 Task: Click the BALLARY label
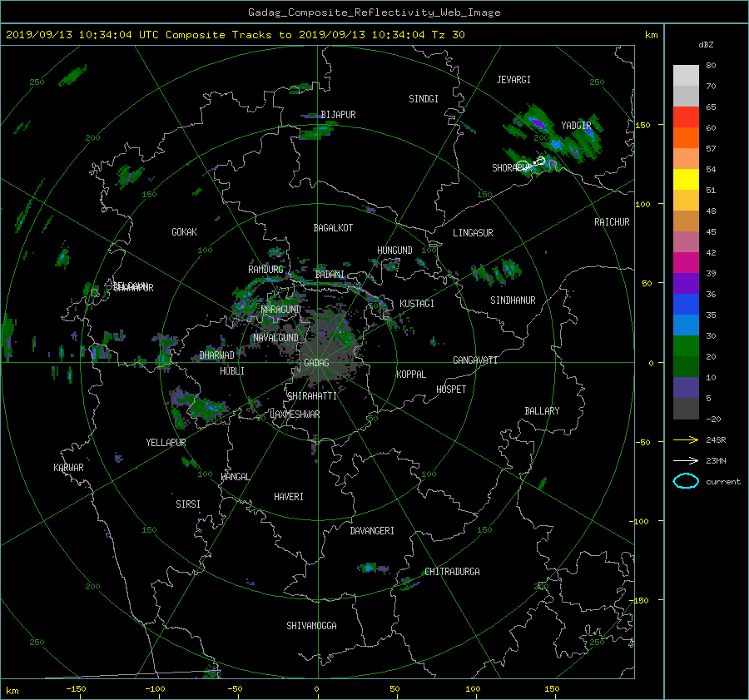click(542, 411)
